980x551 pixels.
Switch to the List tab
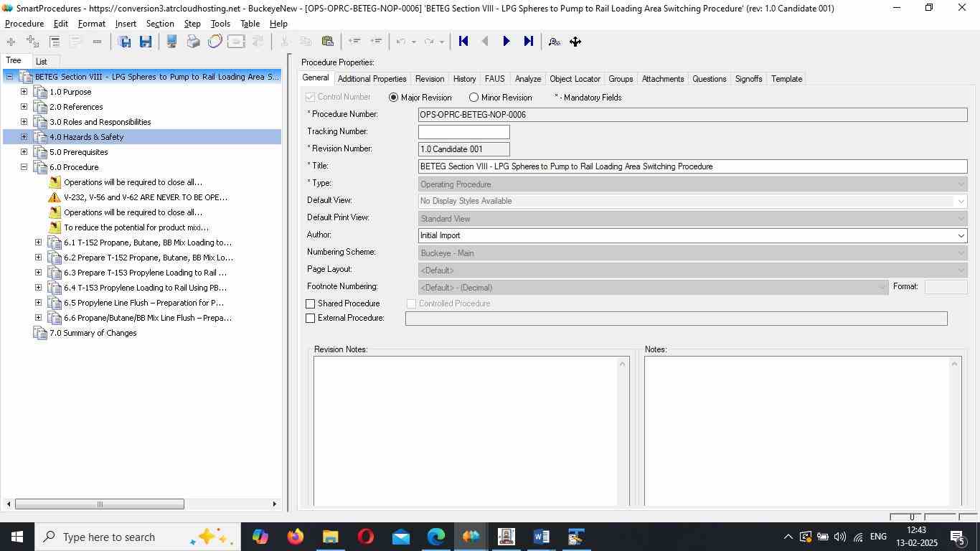point(42,62)
